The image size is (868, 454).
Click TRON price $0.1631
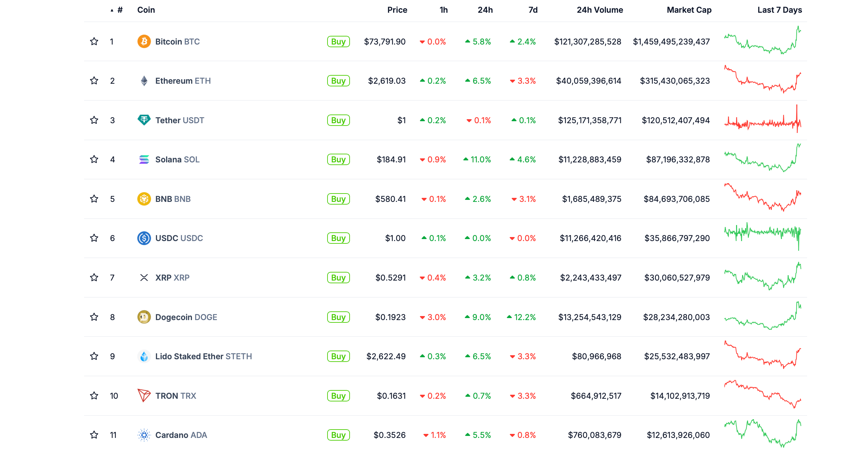[391, 396]
